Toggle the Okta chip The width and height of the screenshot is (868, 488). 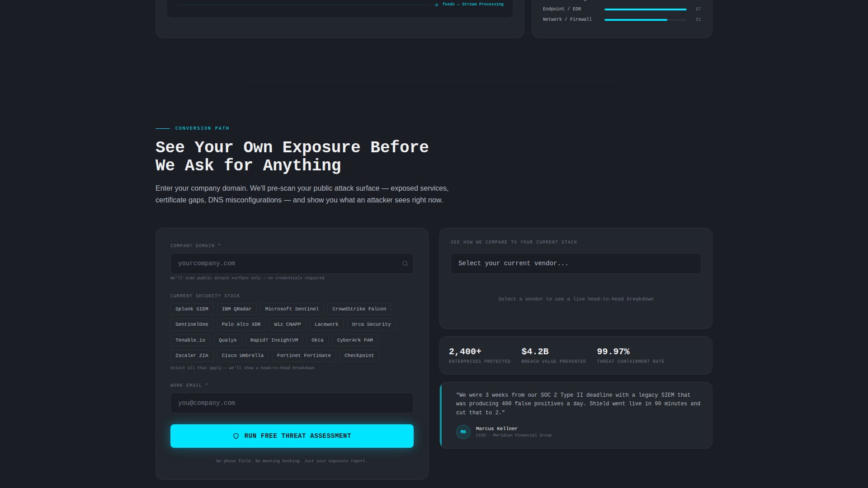pyautogui.click(x=317, y=340)
